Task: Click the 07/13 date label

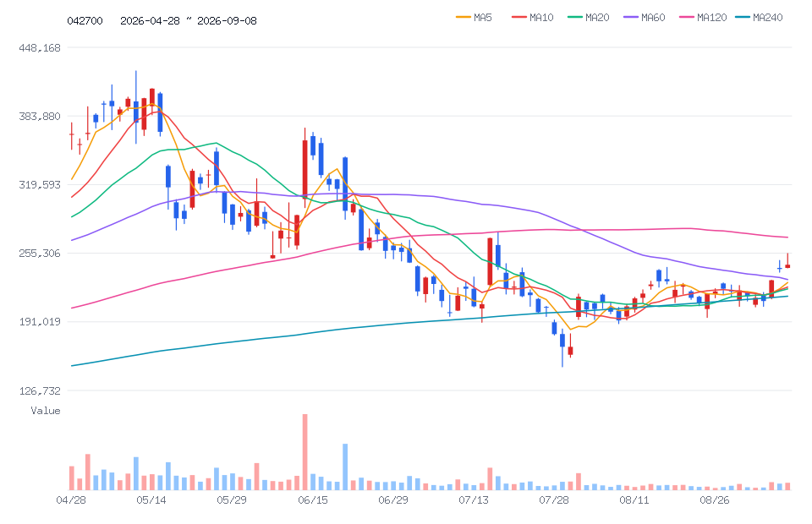Action: click(474, 500)
